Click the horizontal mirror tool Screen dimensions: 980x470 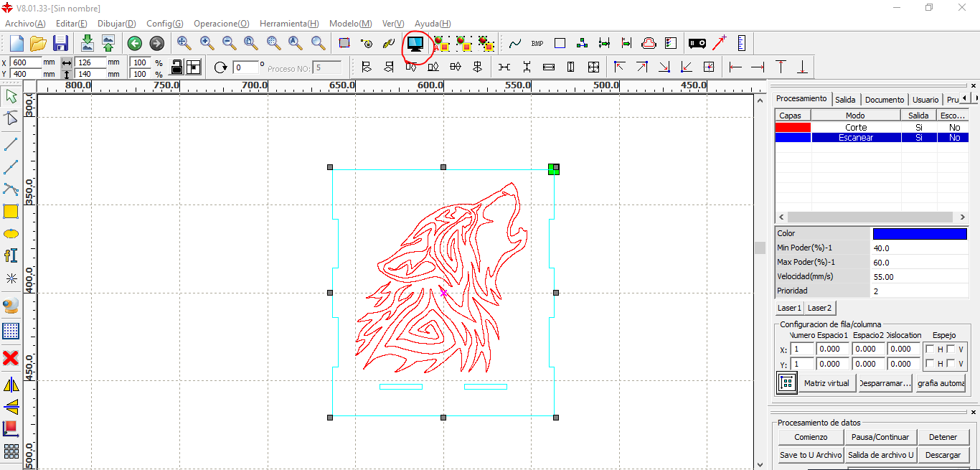(x=11, y=384)
